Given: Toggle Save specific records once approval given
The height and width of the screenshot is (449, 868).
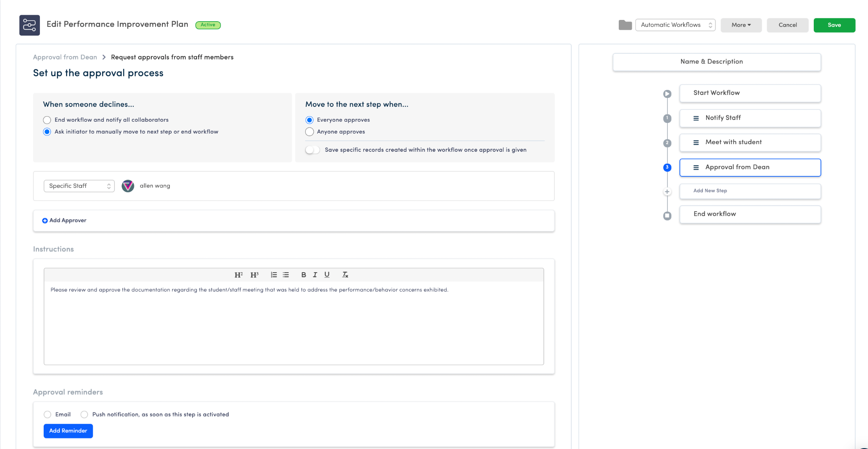Looking at the screenshot, I should coord(313,150).
